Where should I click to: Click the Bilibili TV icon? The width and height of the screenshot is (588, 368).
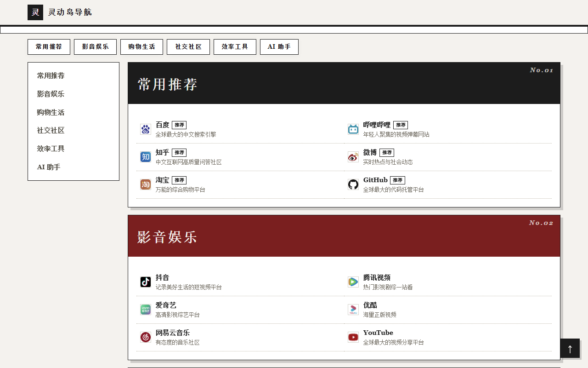click(x=353, y=129)
